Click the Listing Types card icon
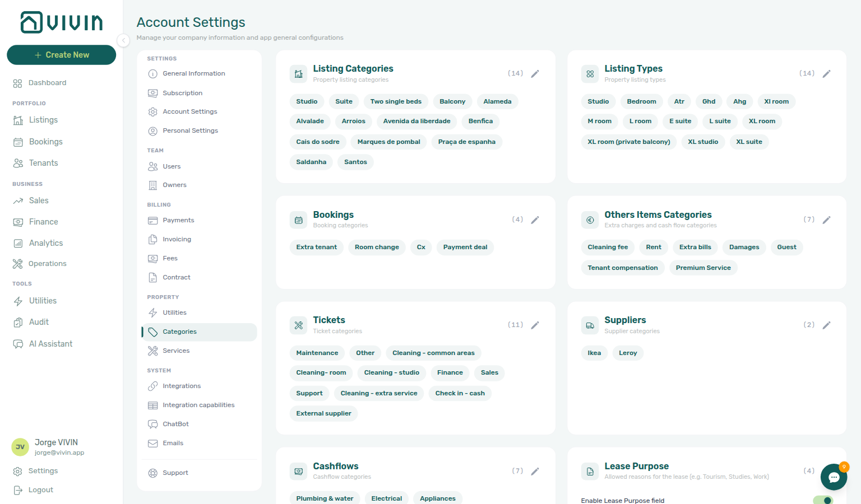The image size is (861, 504). point(590,74)
